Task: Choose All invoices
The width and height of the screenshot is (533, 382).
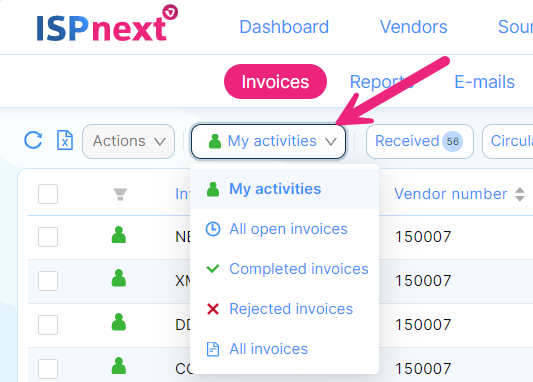Action: click(x=285, y=349)
